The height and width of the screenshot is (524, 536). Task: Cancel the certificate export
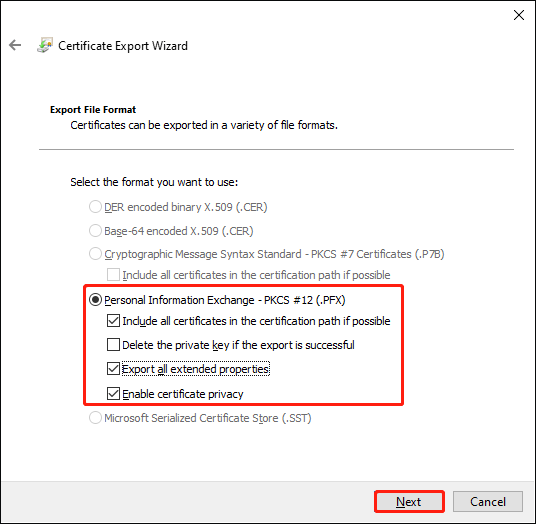pyautogui.click(x=488, y=501)
